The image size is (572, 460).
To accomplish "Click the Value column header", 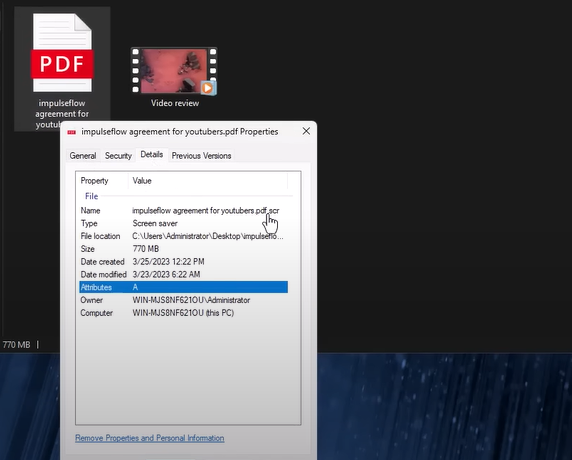I will click(208, 181).
